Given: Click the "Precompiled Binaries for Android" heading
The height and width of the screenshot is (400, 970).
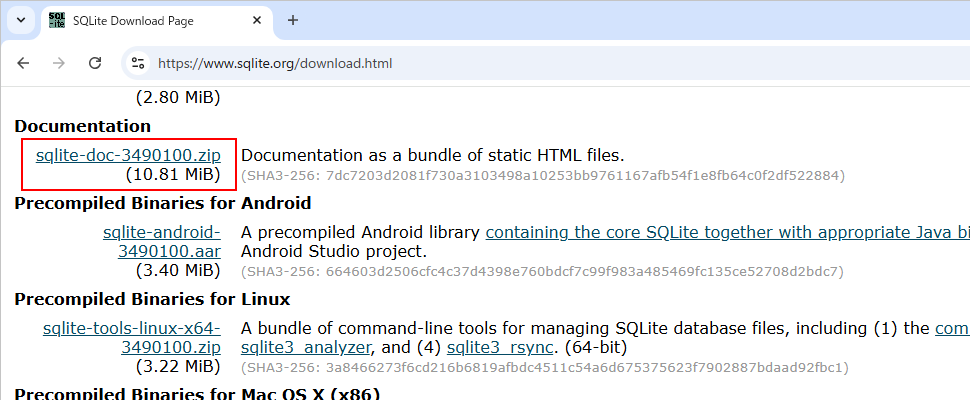Looking at the screenshot, I should [163, 203].
